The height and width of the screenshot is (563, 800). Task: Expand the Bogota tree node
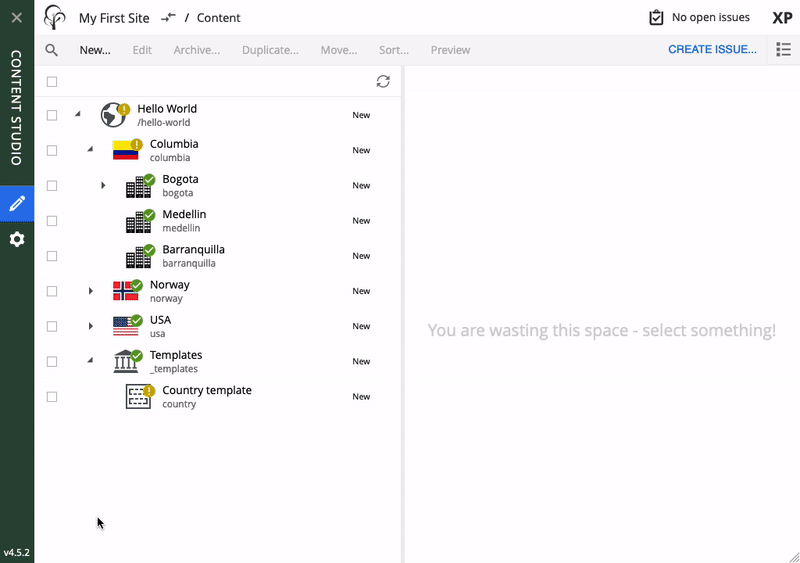(x=103, y=185)
